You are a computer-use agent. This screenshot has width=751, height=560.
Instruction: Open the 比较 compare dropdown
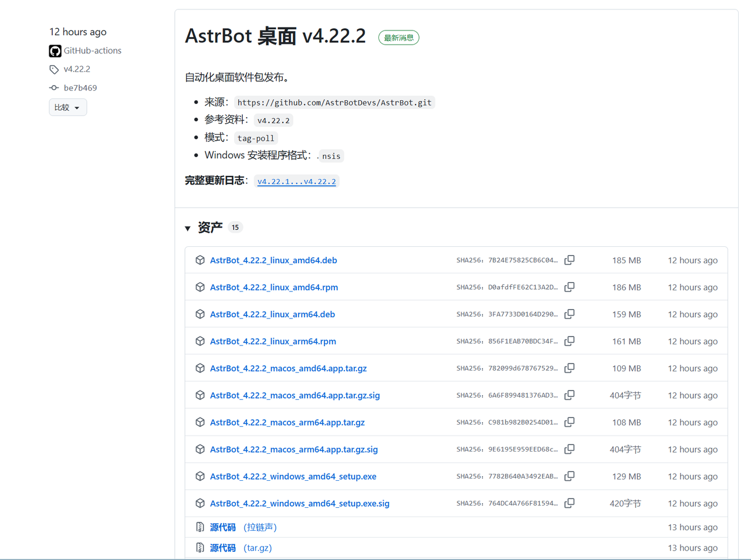(68, 107)
